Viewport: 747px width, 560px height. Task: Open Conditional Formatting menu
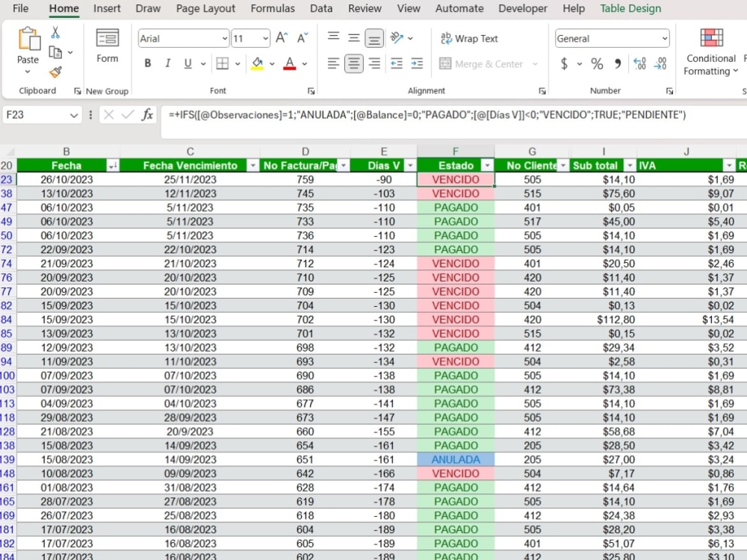pos(711,52)
